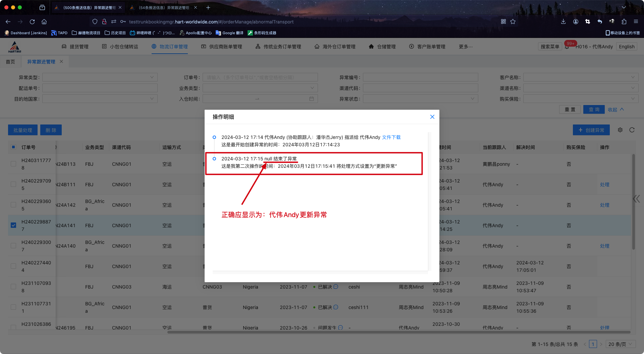Bookmark this page with the star icon
This screenshot has width=644, height=354.
[x=513, y=22]
